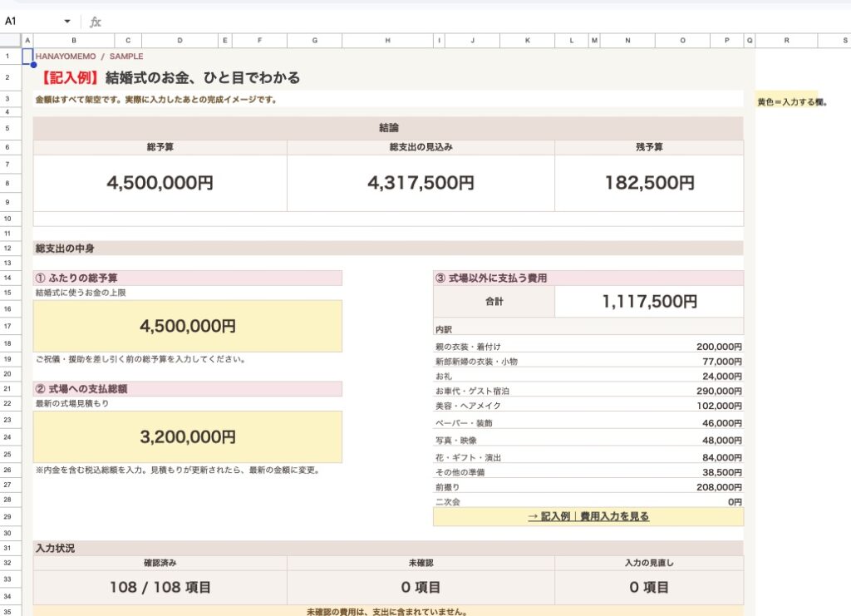Click the 写真・映像 row label
The height and width of the screenshot is (616, 851).
pos(456,440)
